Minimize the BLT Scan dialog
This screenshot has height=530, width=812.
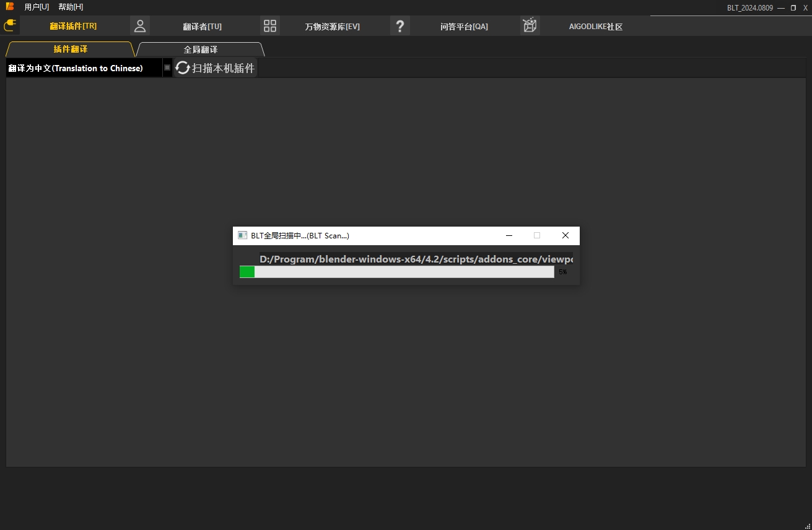pos(509,235)
